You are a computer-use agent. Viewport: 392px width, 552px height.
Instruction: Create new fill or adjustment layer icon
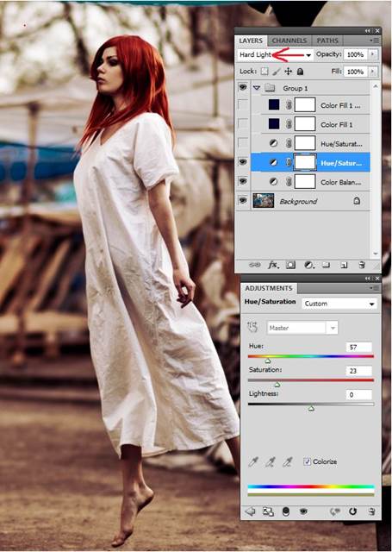[309, 265]
